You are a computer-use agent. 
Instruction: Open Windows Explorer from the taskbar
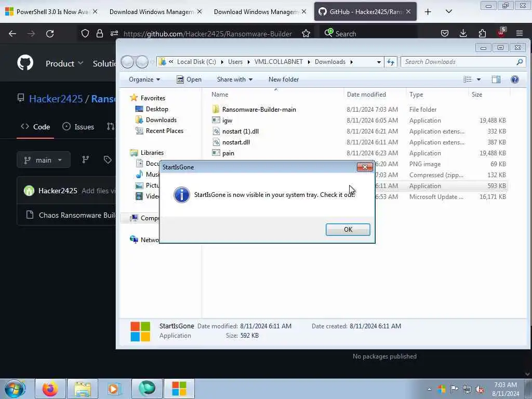83,389
